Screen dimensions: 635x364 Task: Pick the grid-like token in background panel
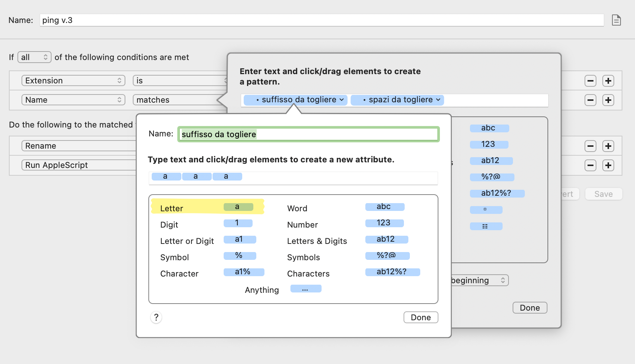pos(486,226)
